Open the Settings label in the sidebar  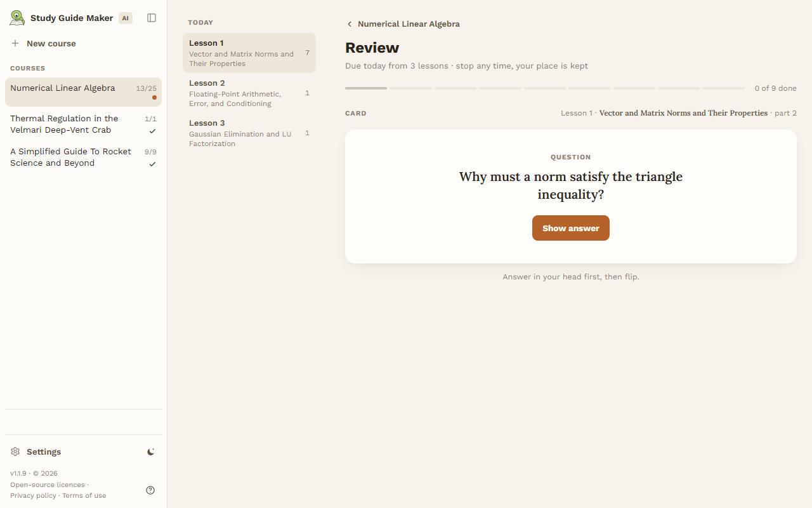(x=44, y=451)
